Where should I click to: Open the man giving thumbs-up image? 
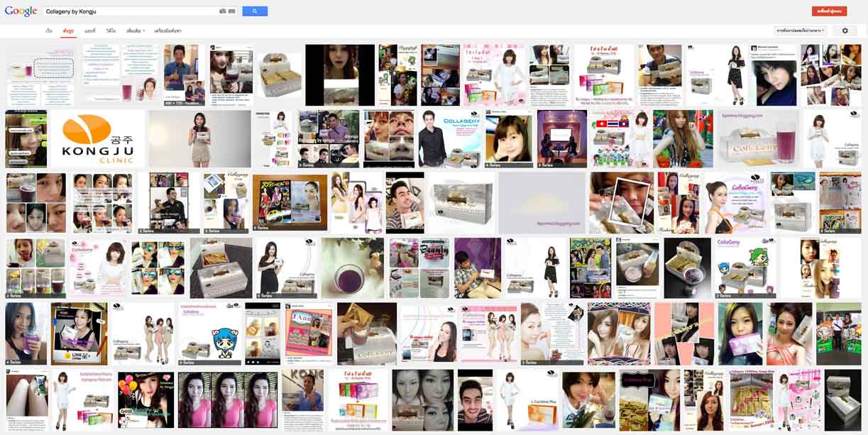point(185,75)
